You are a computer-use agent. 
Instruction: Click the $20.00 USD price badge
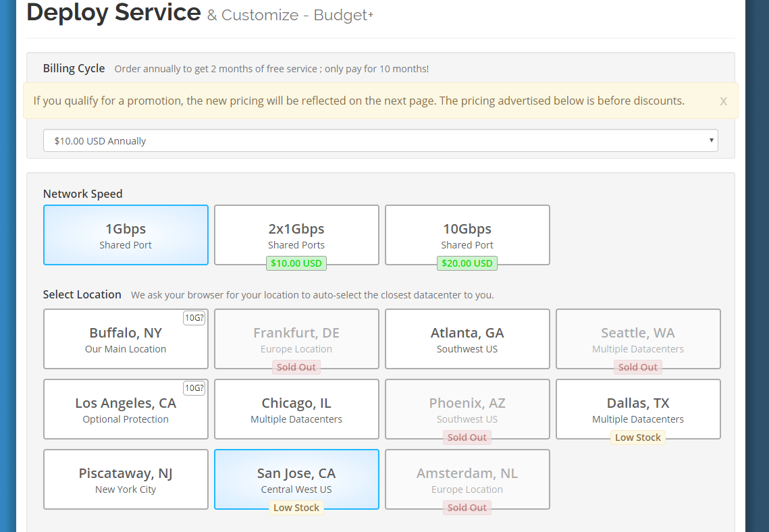tap(467, 263)
